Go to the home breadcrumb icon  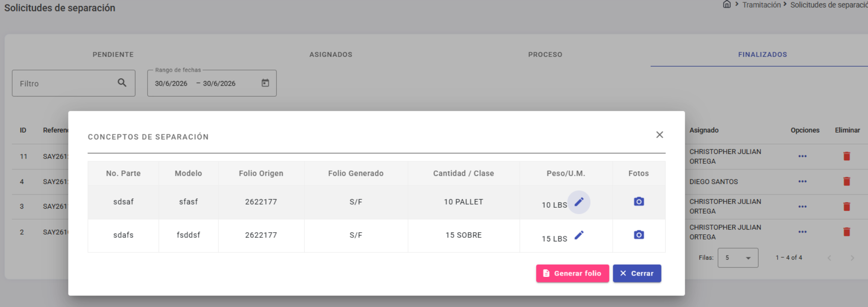tap(727, 5)
